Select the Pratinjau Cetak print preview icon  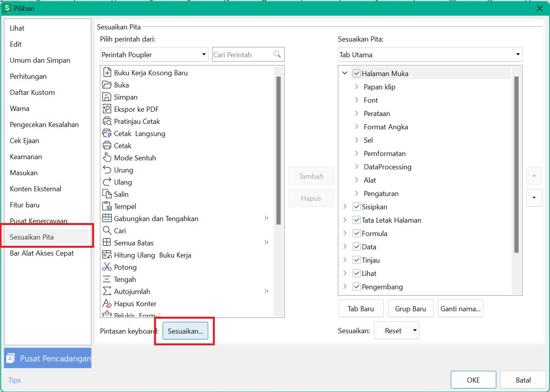107,121
